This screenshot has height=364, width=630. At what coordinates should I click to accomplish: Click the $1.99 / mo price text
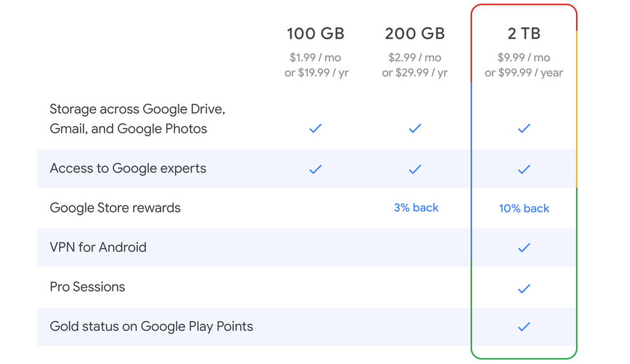coord(316,58)
